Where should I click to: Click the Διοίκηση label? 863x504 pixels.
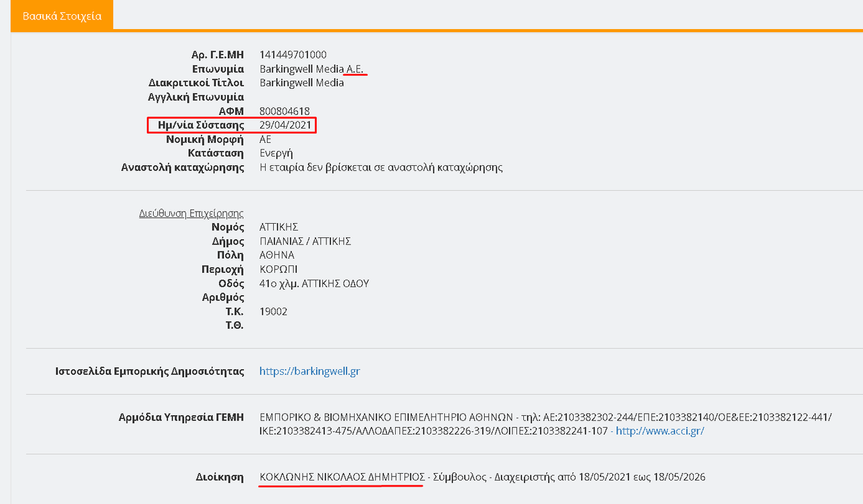pyautogui.click(x=219, y=477)
